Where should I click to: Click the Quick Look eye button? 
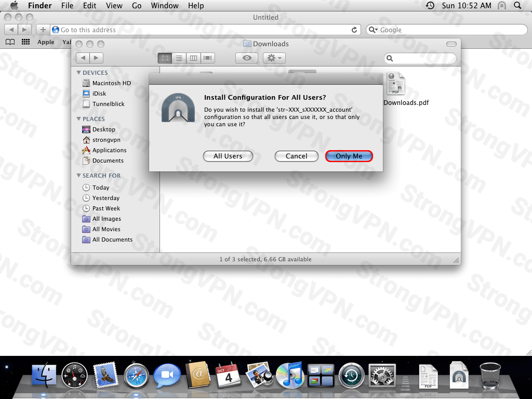[247, 58]
